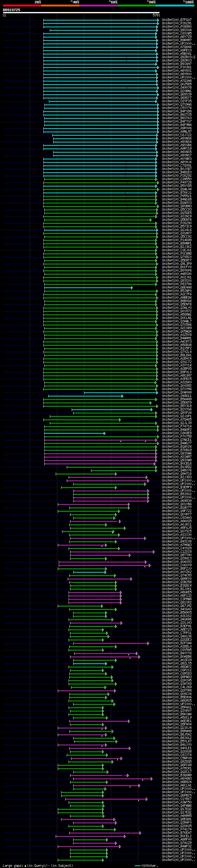Open the UniRef100_Q69S39 entry
This screenshot has height=868, width=197.
tap(176, 94)
